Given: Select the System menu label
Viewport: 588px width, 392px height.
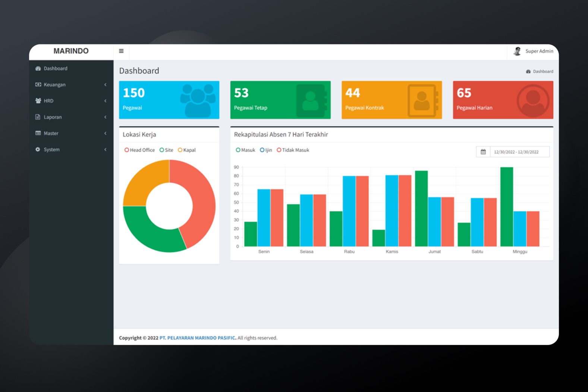Looking at the screenshot, I should click(51, 150).
